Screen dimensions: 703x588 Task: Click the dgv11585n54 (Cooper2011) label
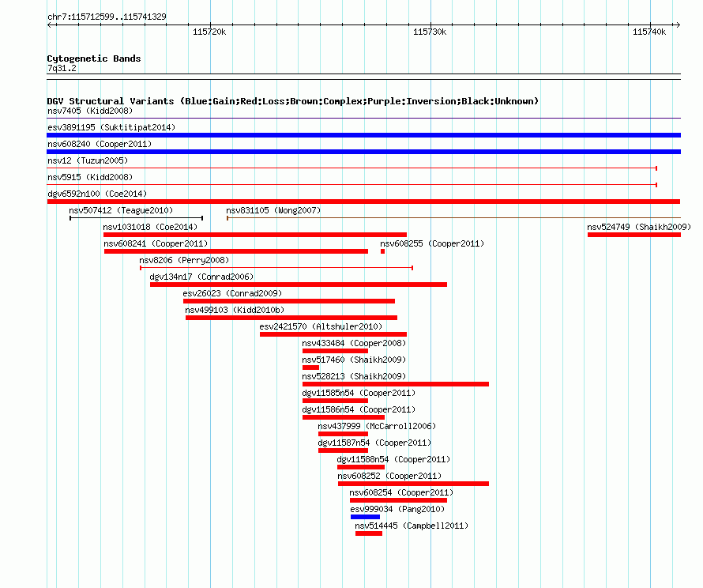pyautogui.click(x=359, y=393)
